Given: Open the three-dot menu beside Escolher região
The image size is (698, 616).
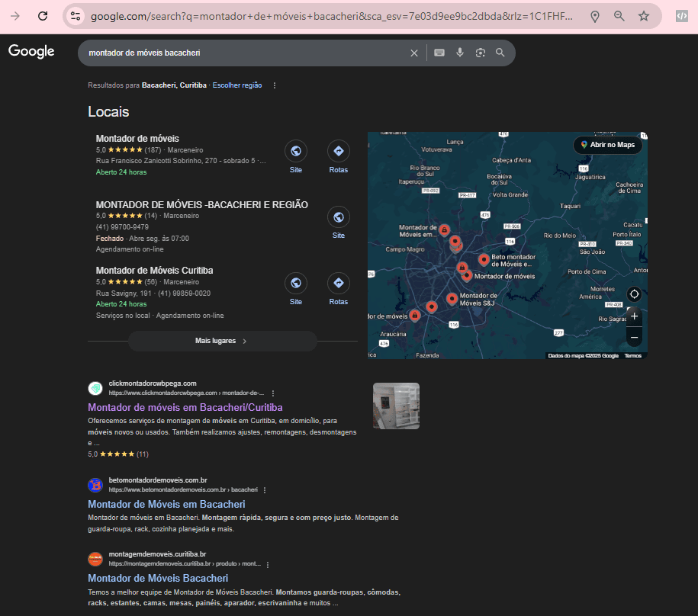Looking at the screenshot, I should [275, 85].
